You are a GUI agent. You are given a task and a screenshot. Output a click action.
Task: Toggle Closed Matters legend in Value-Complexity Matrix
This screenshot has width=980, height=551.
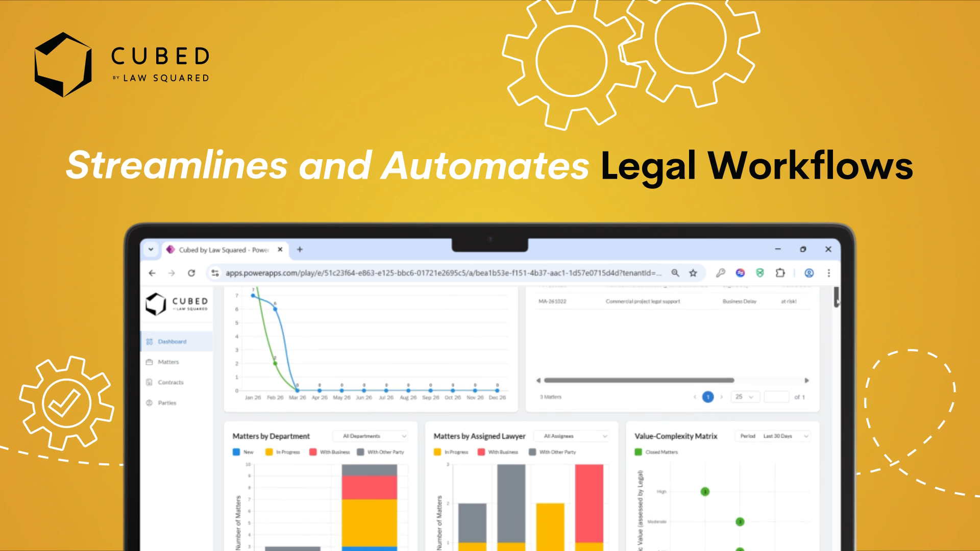coord(656,452)
